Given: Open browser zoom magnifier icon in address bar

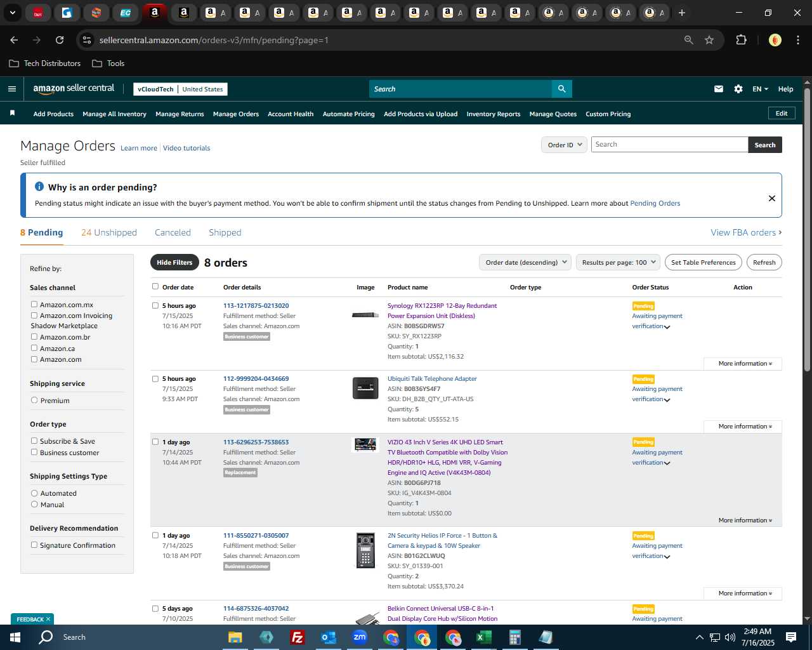Looking at the screenshot, I should pyautogui.click(x=689, y=40).
